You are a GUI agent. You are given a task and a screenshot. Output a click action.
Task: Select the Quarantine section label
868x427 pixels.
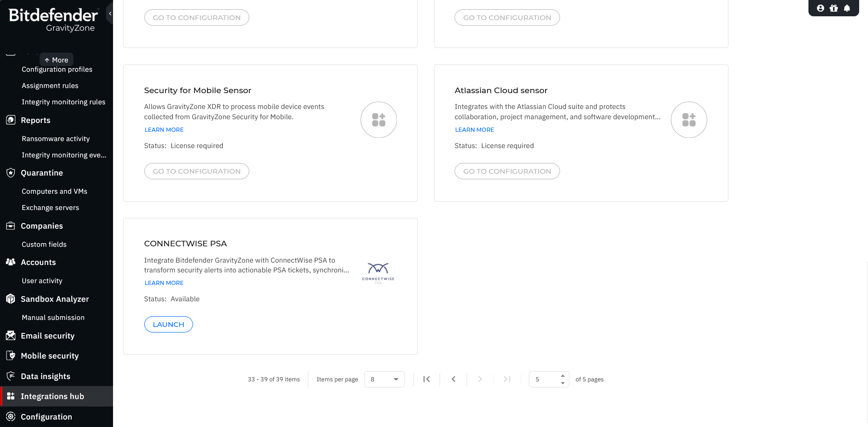pyautogui.click(x=42, y=173)
